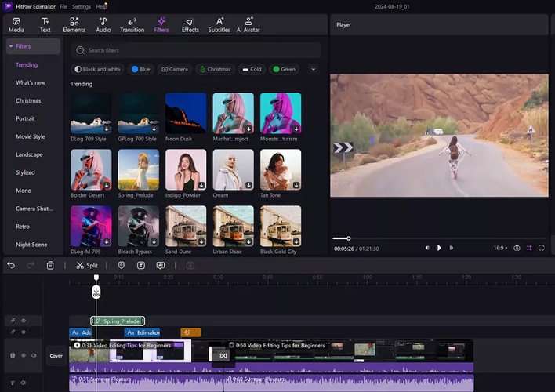
Task: Select the Edimakor text clip on the timeline
Action: click(143, 332)
